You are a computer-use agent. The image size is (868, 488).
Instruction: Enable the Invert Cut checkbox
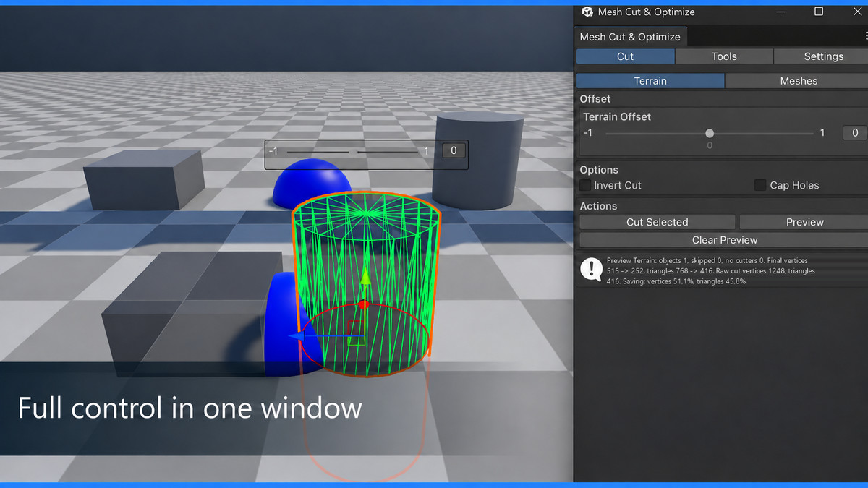(x=585, y=185)
